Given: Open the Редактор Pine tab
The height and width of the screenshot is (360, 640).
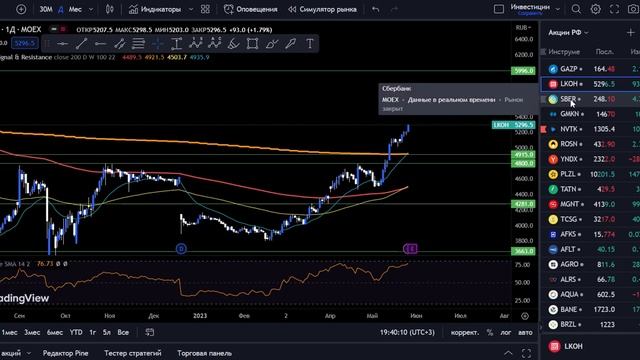Looking at the screenshot, I should pos(65,353).
